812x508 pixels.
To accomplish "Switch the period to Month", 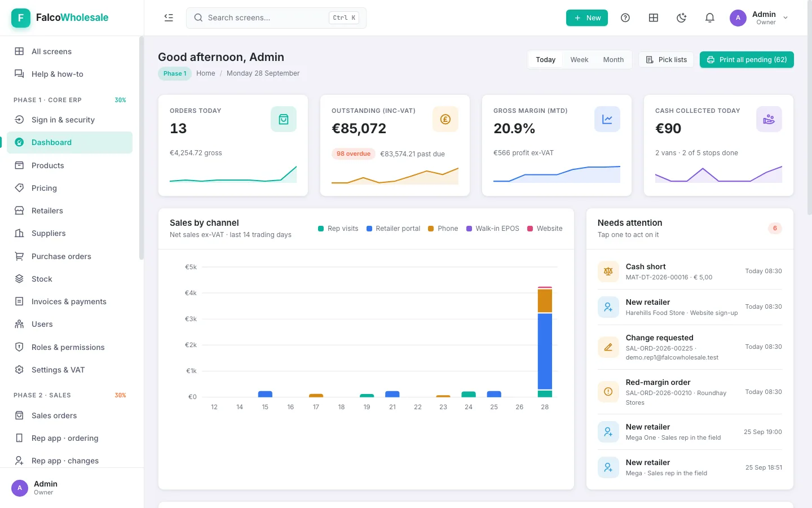I will pos(613,60).
